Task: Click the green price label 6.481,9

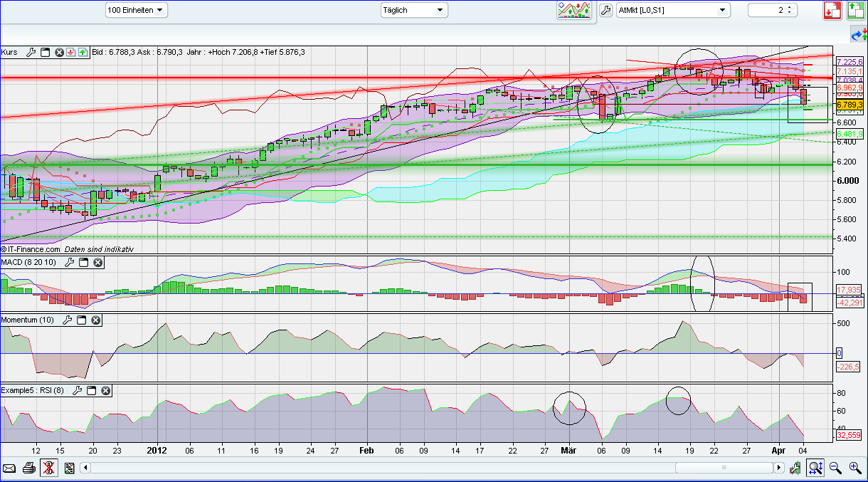Action: (x=850, y=134)
